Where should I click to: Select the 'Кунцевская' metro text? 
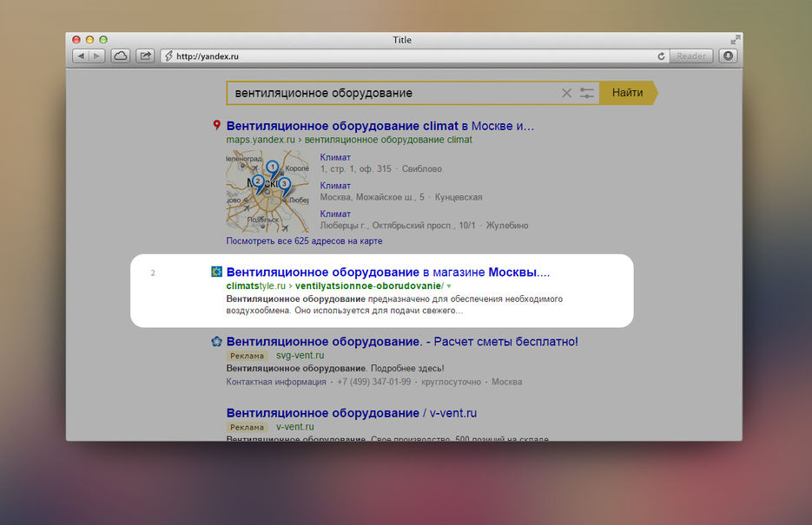[x=459, y=197]
